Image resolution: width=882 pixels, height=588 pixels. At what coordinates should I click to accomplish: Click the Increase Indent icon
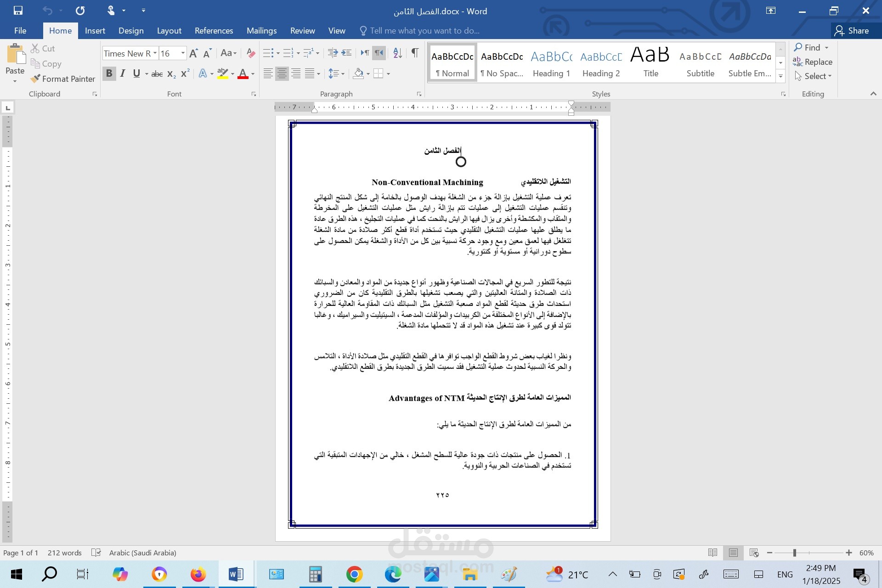346,53
